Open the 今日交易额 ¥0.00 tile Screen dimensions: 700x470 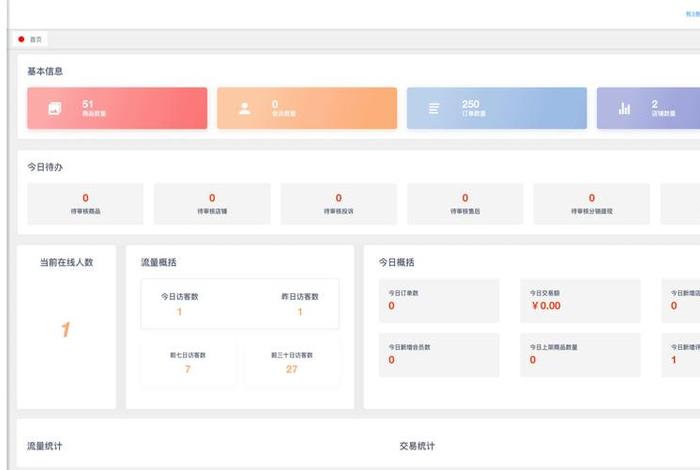[x=580, y=301]
